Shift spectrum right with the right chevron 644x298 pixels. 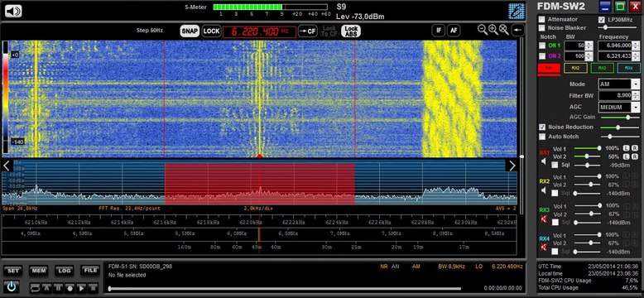(512, 166)
